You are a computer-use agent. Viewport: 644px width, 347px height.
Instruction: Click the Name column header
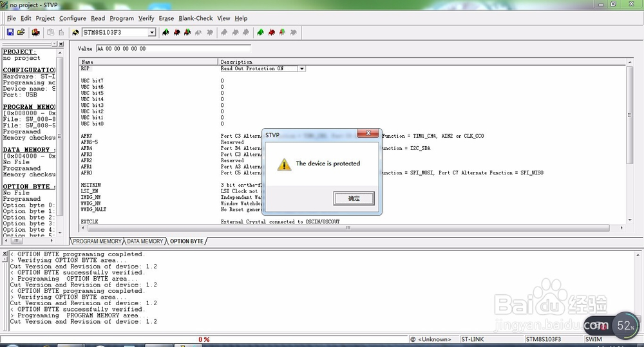click(148, 62)
